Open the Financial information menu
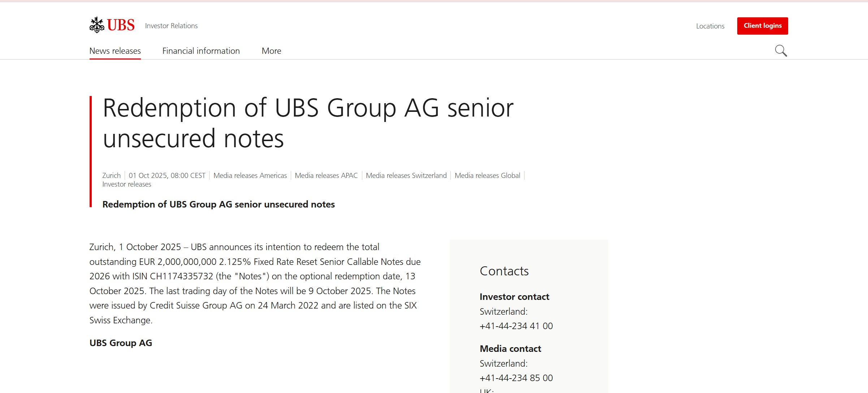 tap(201, 51)
